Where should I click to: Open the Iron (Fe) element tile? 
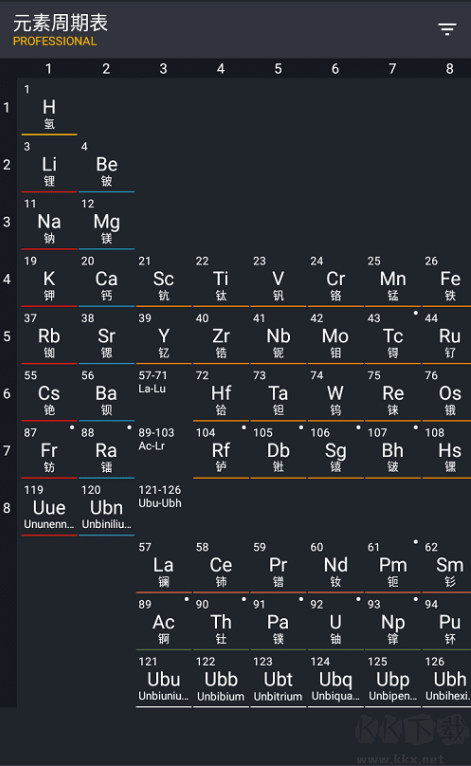click(x=447, y=279)
